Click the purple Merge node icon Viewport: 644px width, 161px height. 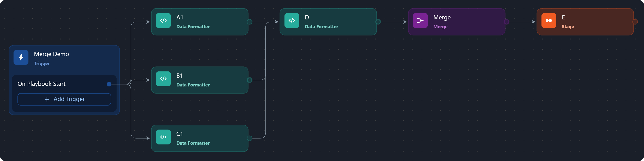(420, 21)
